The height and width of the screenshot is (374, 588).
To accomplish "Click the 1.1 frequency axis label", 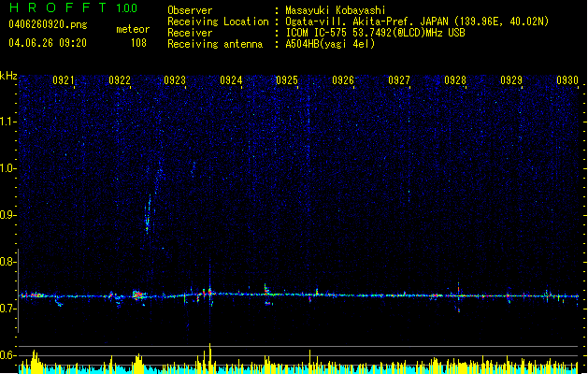I will [x=8, y=122].
